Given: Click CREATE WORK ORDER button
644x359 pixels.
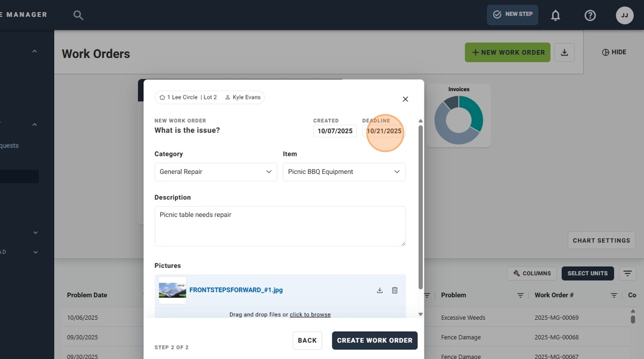Looking at the screenshot, I should (x=375, y=340).
